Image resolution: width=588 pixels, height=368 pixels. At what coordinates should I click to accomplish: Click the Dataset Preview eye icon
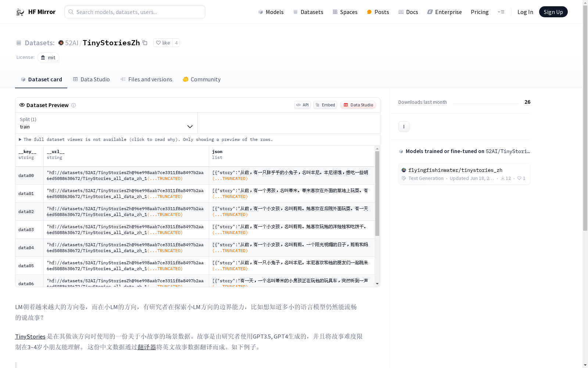[22, 105]
